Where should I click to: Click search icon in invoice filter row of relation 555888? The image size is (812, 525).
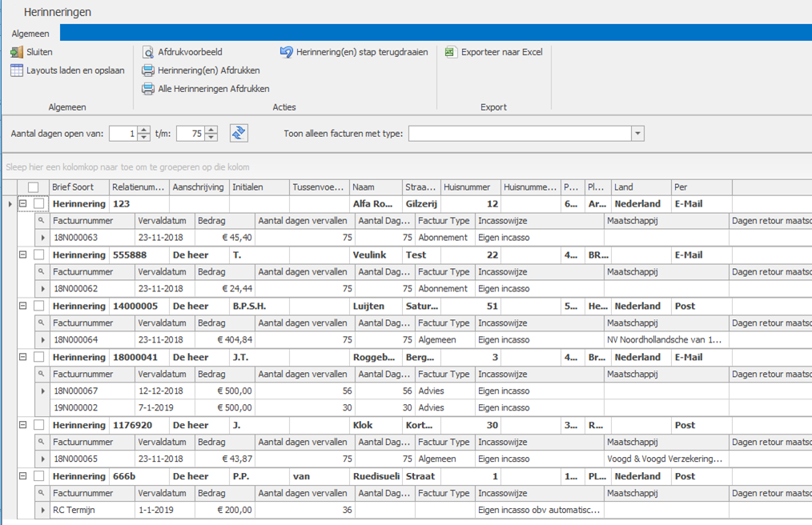41,271
